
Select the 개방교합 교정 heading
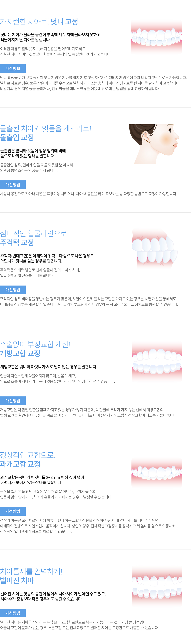click(20, 353)
